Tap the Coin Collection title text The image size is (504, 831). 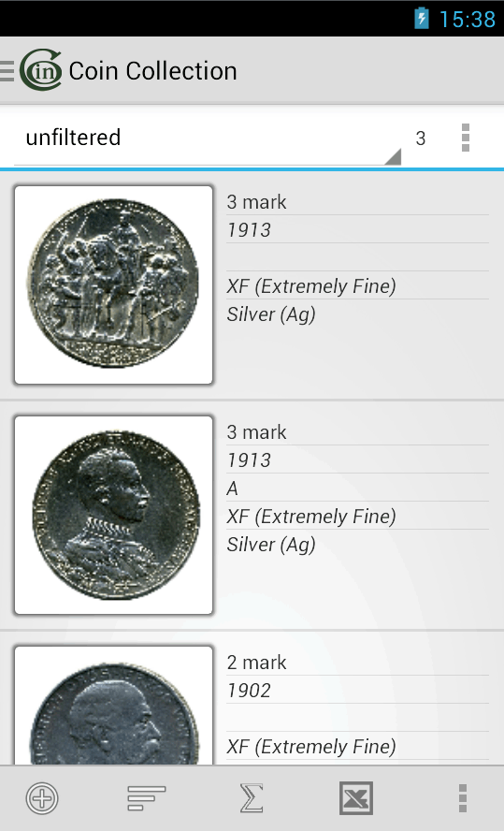[152, 70]
